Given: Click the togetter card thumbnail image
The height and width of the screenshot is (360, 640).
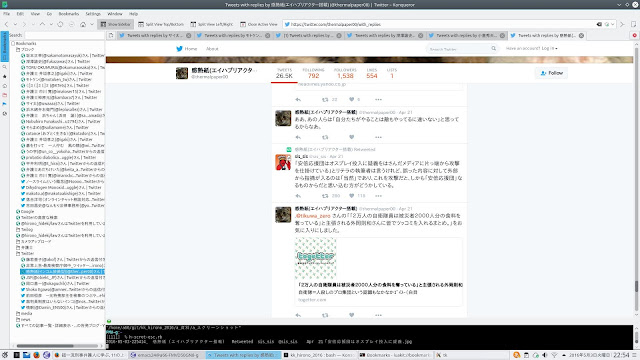Looking at the screenshot, I should [316, 258].
